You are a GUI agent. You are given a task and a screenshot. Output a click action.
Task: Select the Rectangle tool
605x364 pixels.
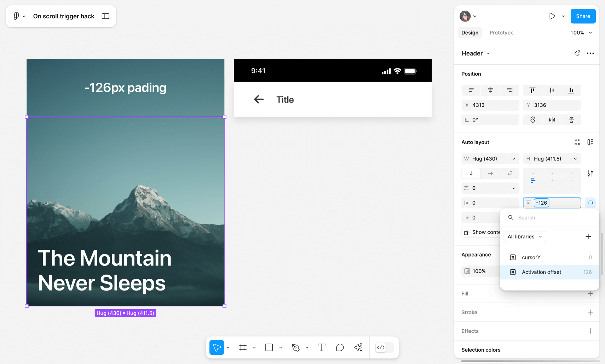(x=269, y=347)
